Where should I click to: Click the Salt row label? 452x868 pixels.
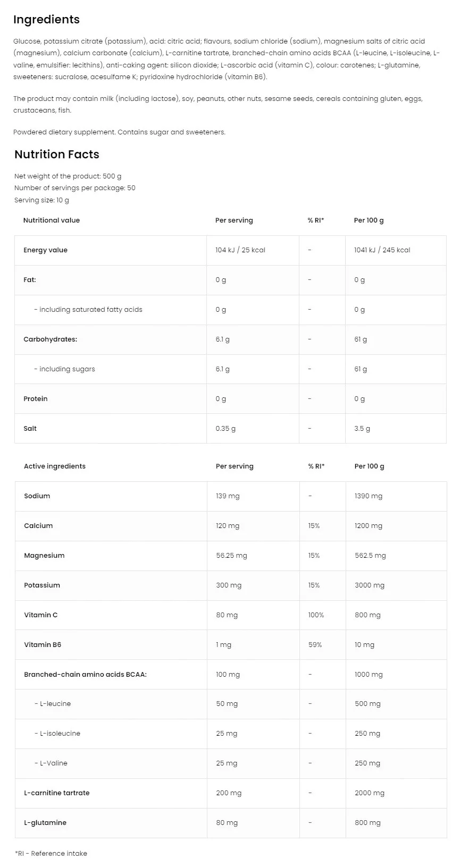30,429
